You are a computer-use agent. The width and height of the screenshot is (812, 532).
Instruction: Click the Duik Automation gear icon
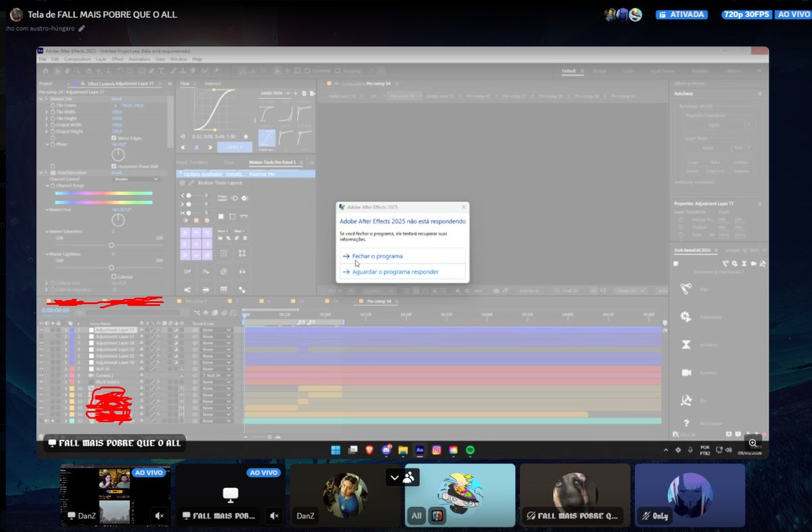click(x=685, y=316)
